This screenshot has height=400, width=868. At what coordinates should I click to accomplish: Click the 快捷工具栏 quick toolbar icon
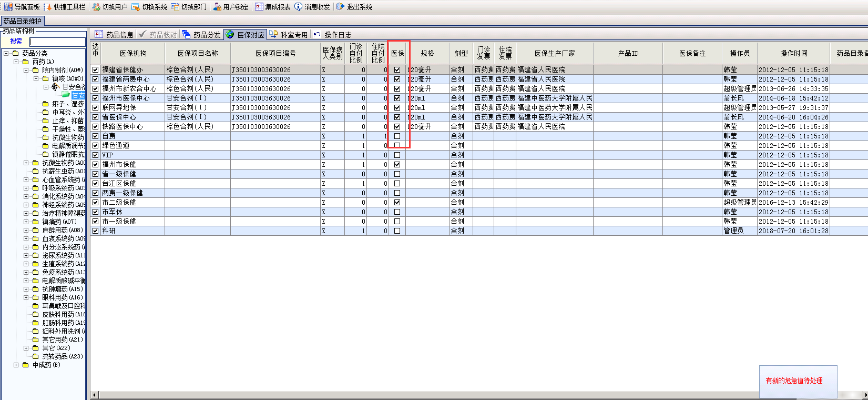click(48, 7)
